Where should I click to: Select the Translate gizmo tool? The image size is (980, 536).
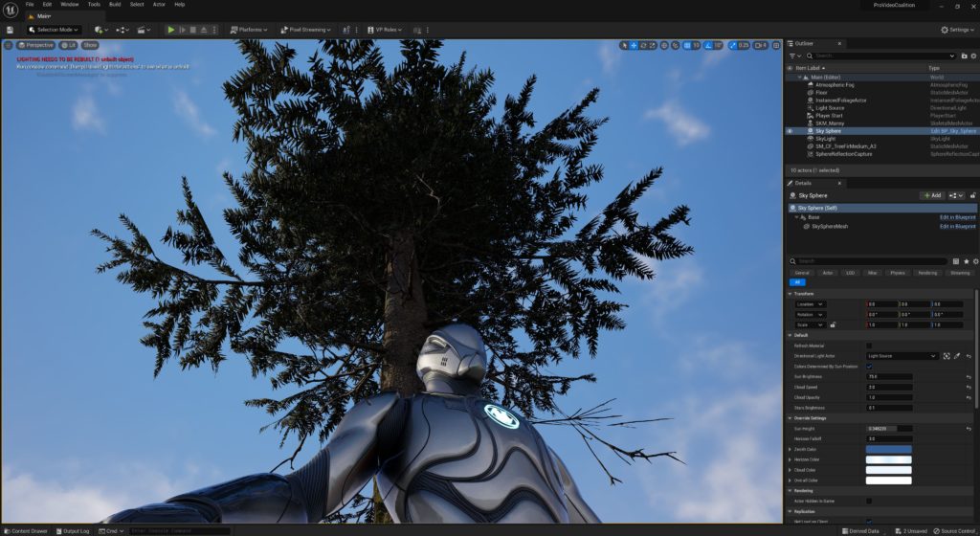pos(634,46)
